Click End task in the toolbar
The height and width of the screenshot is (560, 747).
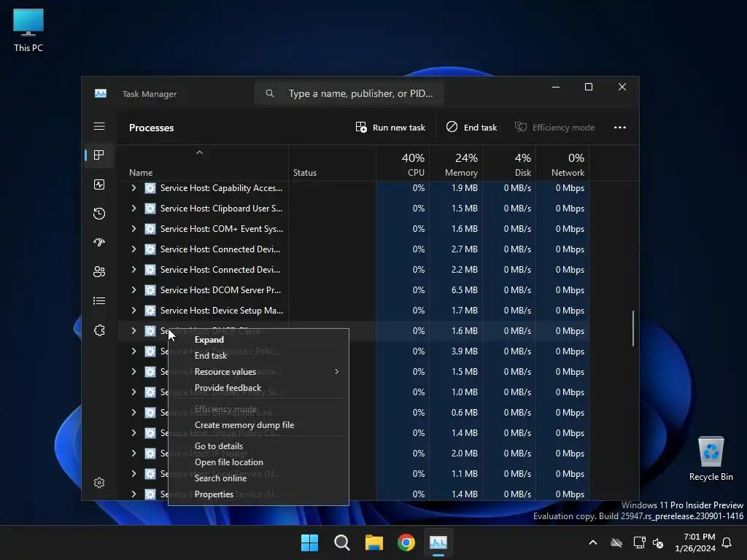click(x=472, y=127)
